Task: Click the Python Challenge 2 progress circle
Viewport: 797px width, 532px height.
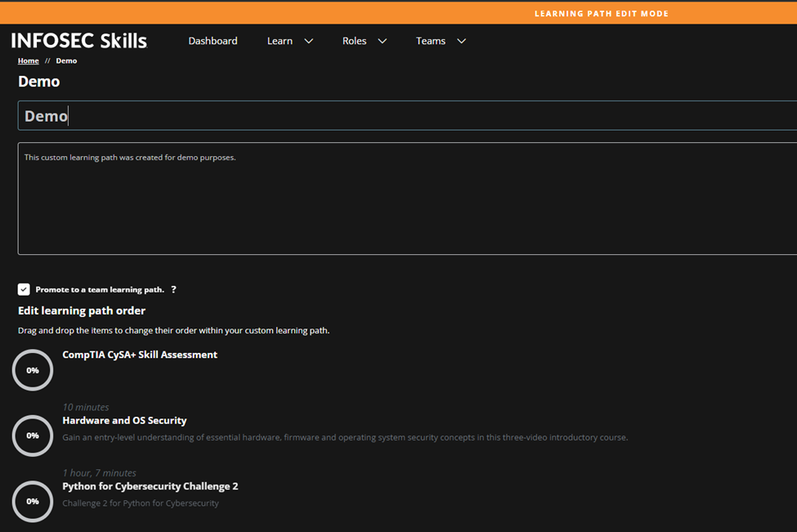Action: tap(33, 501)
